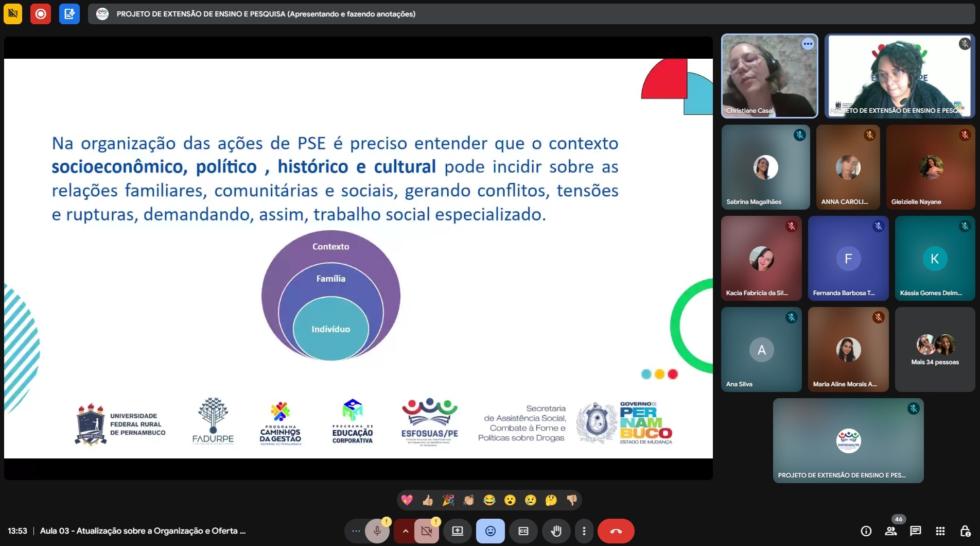This screenshot has height=546, width=980.
Task: Open the three-dot more options menu
Action: point(584,531)
